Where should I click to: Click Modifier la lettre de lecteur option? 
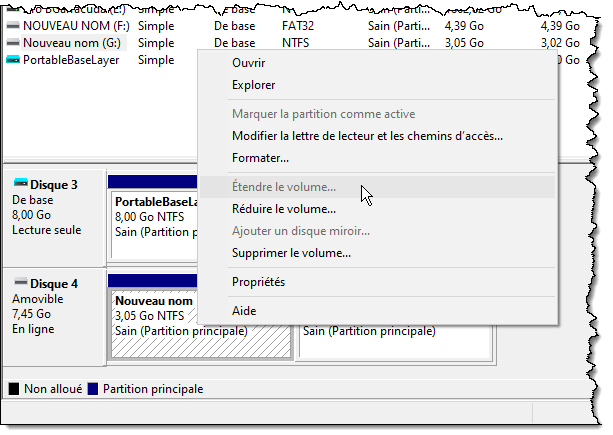366,135
